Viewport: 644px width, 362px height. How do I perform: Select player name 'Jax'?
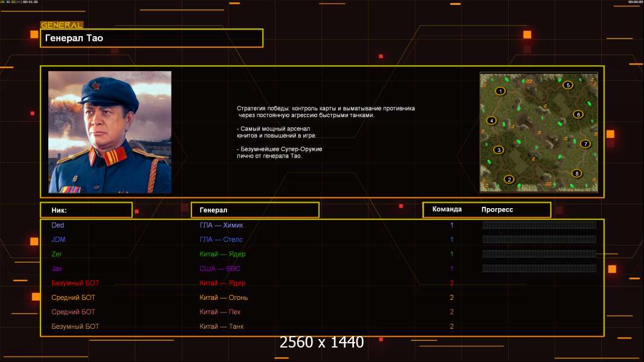(x=57, y=268)
